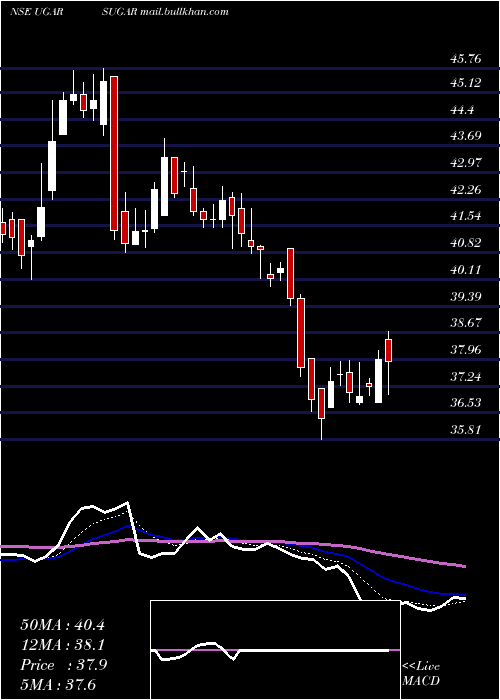Click the last red candlestick near 37.96

click(388, 350)
